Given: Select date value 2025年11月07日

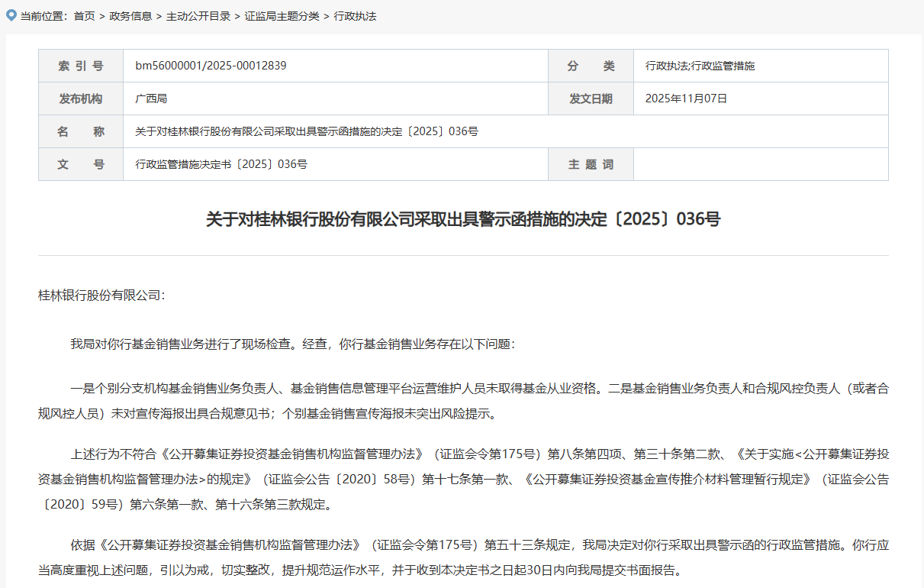Looking at the screenshot, I should (x=686, y=99).
